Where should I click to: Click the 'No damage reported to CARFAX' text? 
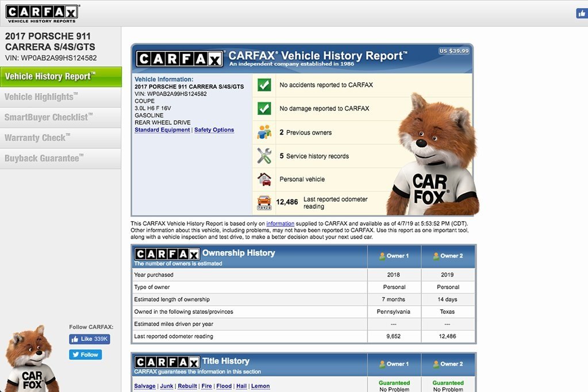pyautogui.click(x=324, y=109)
